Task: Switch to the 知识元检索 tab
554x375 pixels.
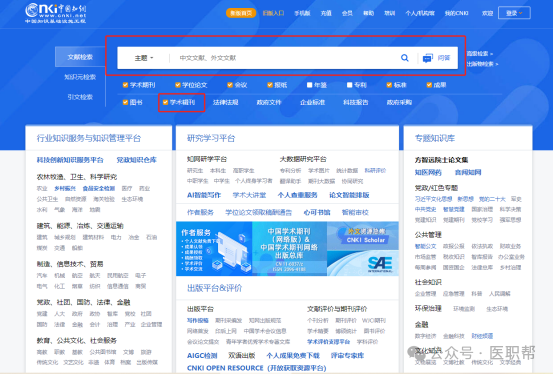Action: click(x=80, y=77)
